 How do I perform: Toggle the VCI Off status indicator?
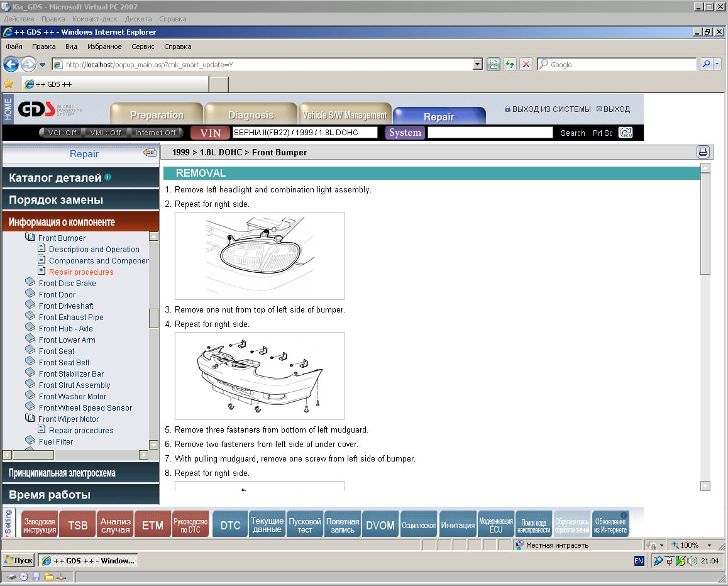click(61, 133)
